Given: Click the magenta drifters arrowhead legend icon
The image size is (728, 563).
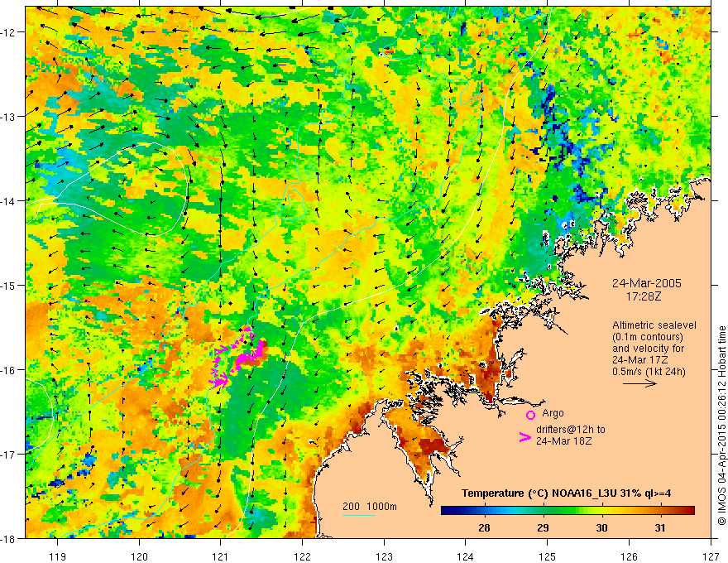Looking at the screenshot, I should [x=525, y=437].
